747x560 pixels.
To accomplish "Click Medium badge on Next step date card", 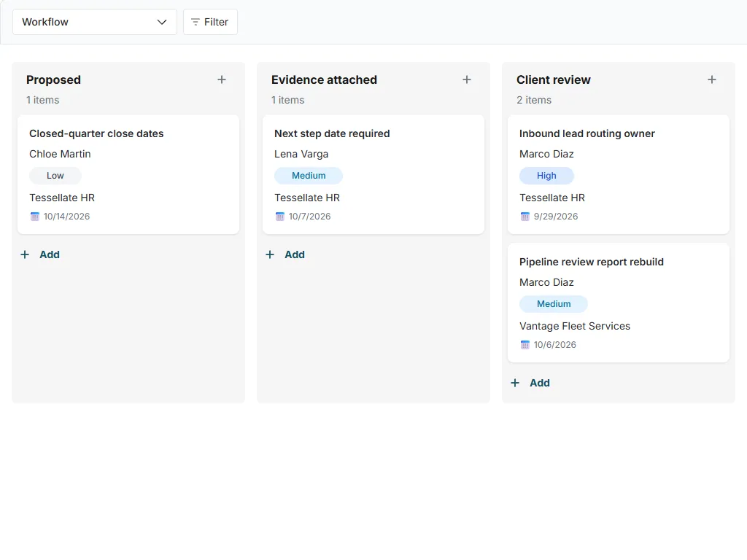I will [309, 176].
